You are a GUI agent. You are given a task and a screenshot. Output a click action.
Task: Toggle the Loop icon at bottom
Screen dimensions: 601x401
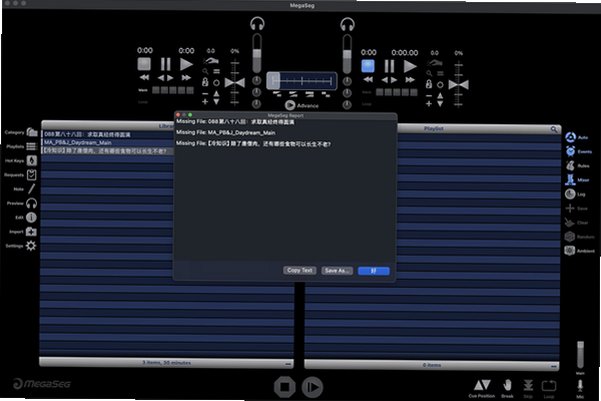(x=548, y=385)
